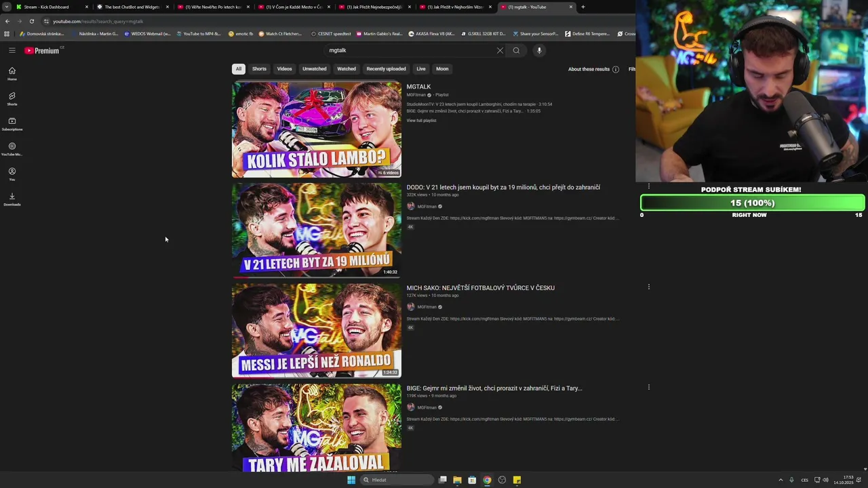
Task: Open WEDOS Webmail bookmark
Action: pyautogui.click(x=147, y=34)
